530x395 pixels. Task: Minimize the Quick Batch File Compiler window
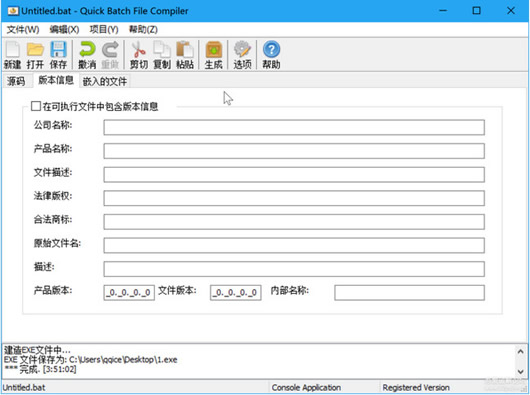click(443, 11)
